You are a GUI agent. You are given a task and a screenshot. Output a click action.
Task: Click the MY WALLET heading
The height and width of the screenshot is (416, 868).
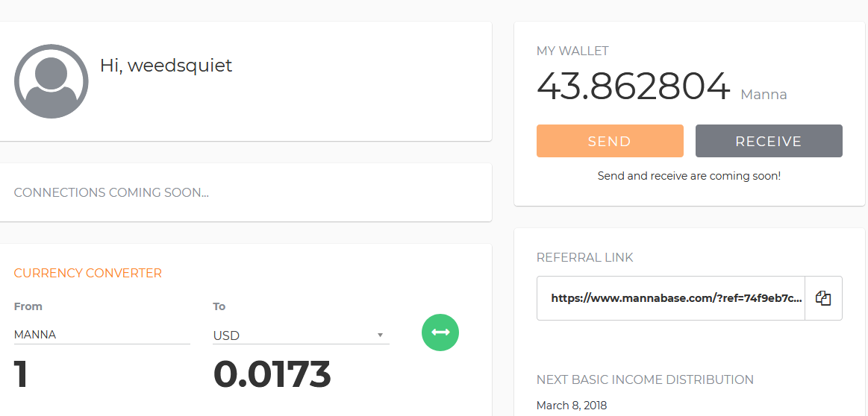tap(572, 51)
